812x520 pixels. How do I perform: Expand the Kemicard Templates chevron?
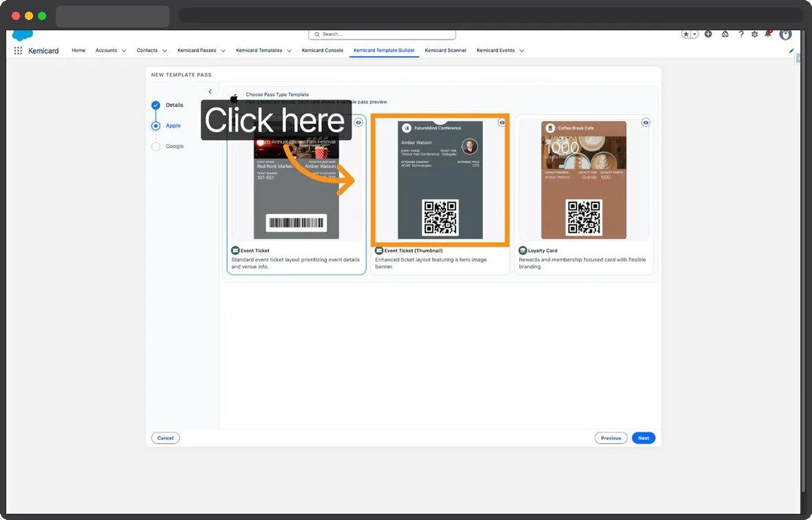(289, 51)
